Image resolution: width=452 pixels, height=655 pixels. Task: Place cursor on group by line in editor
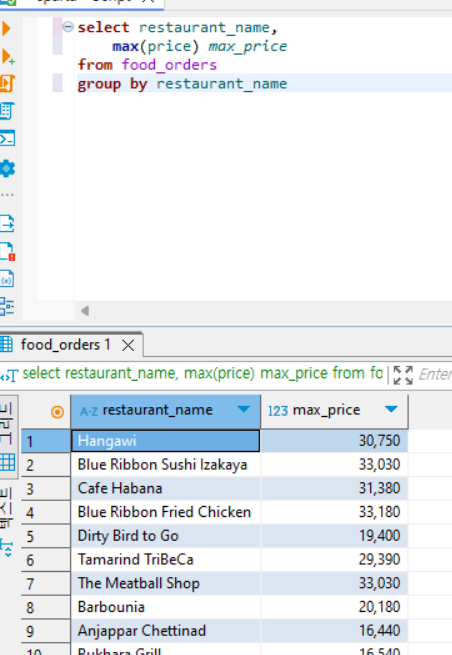[x=264, y=84]
